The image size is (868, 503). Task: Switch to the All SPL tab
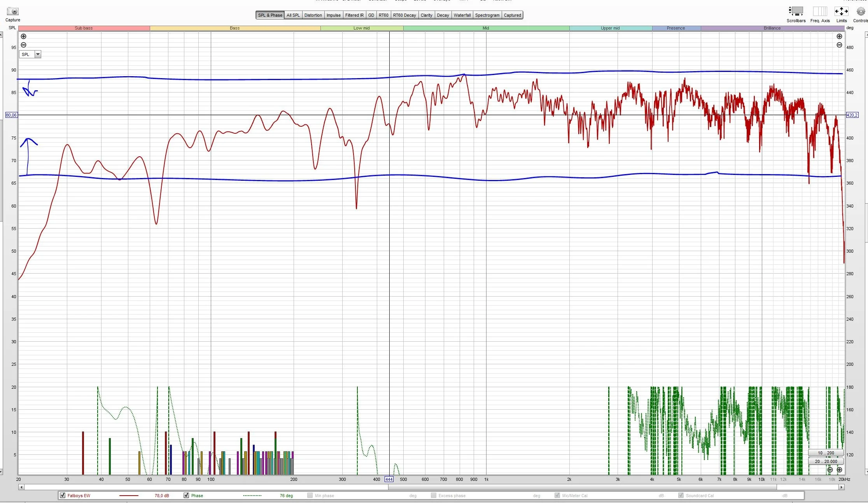coord(293,15)
